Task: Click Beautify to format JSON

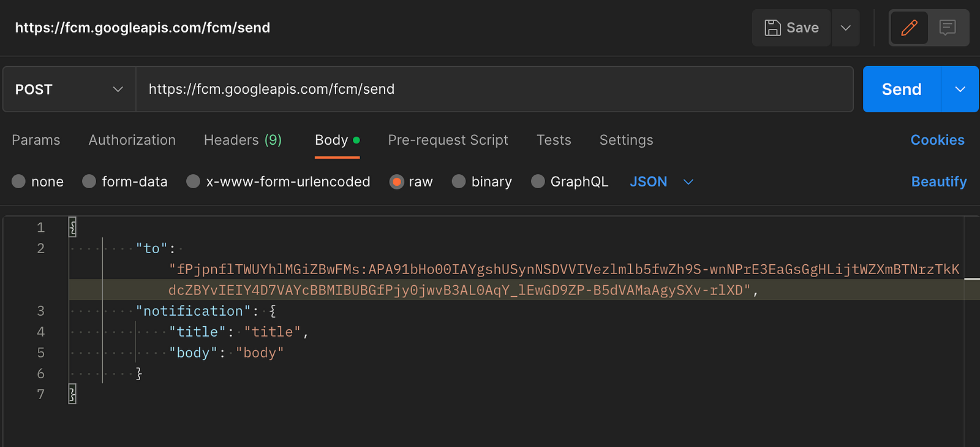Action: pyautogui.click(x=939, y=181)
